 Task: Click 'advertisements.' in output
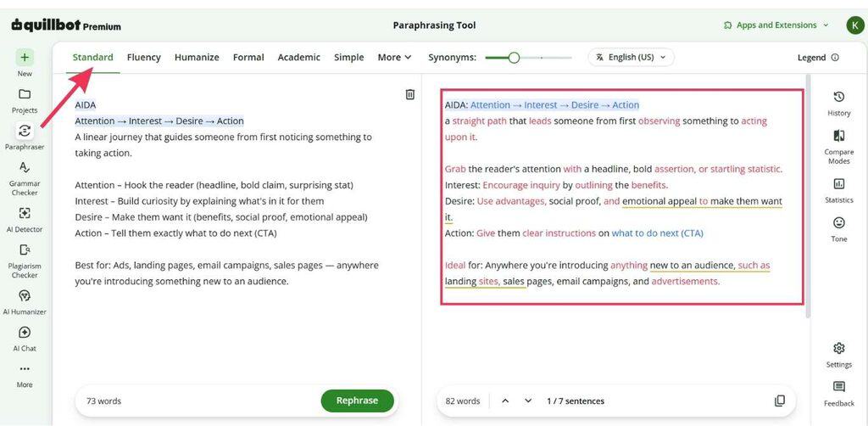point(685,282)
